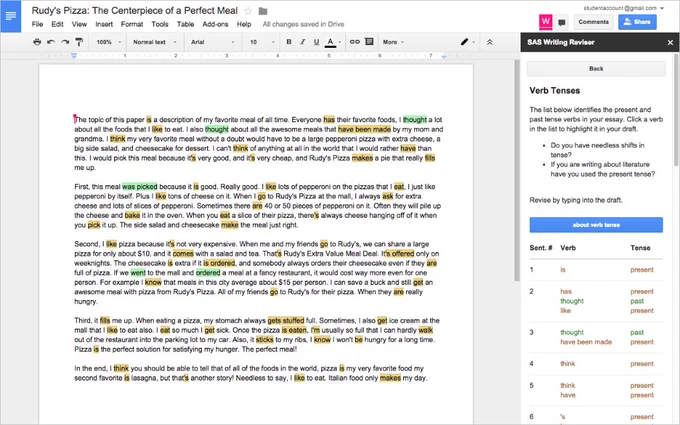This screenshot has height=425, width=680.
Task: Click the about verb tense button
Action: (x=596, y=225)
